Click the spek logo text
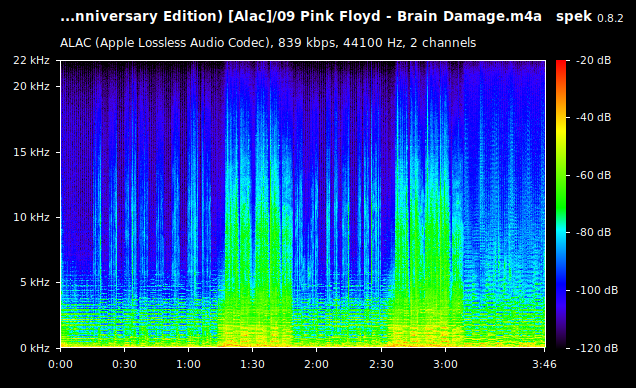The height and width of the screenshot is (388, 636). pos(574,17)
